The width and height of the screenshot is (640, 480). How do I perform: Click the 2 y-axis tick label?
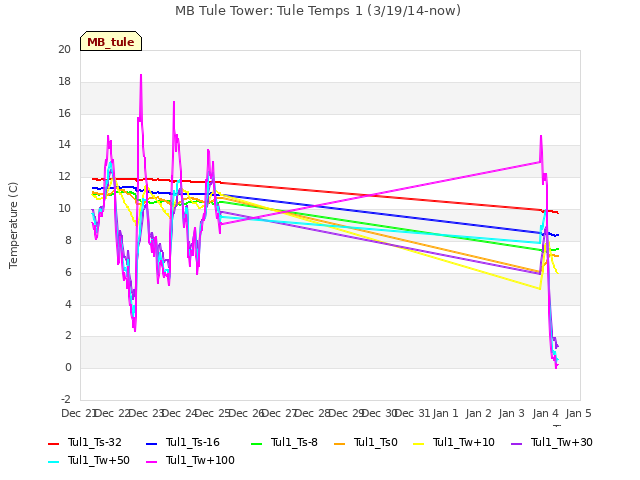pos(68,336)
